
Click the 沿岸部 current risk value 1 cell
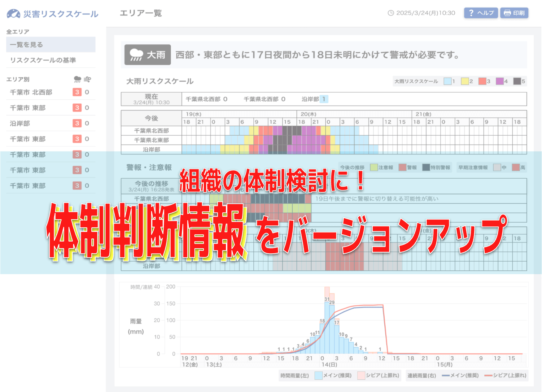pos(324,99)
